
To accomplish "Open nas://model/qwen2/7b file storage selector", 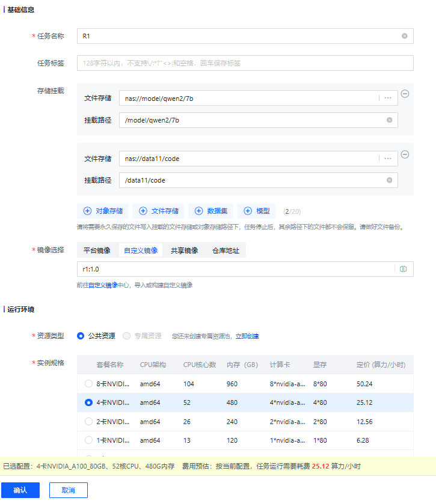I will 259,98.
